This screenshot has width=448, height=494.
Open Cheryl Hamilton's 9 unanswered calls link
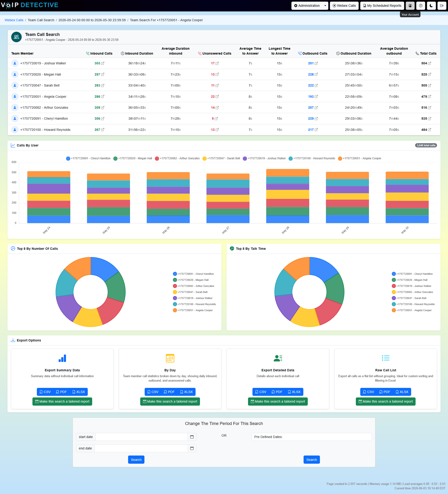pyautogui.click(x=215, y=118)
